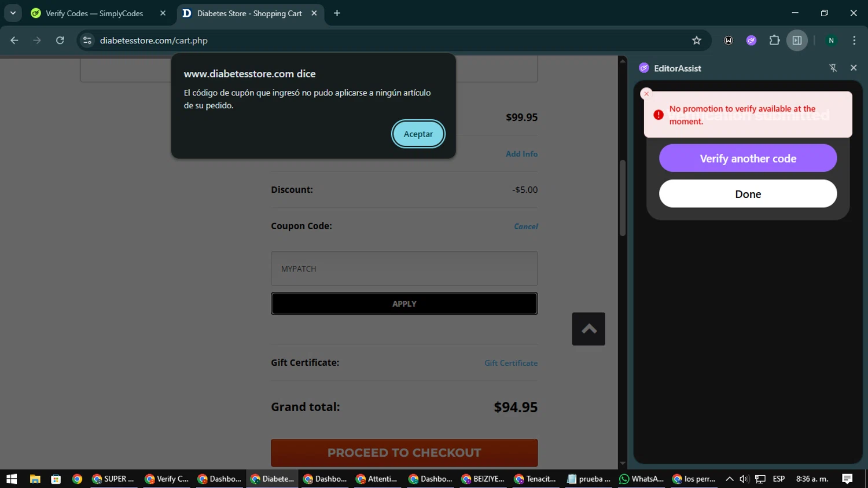Switch to los perr... taskbar window
Image resolution: width=868 pixels, height=488 pixels.
(694, 479)
